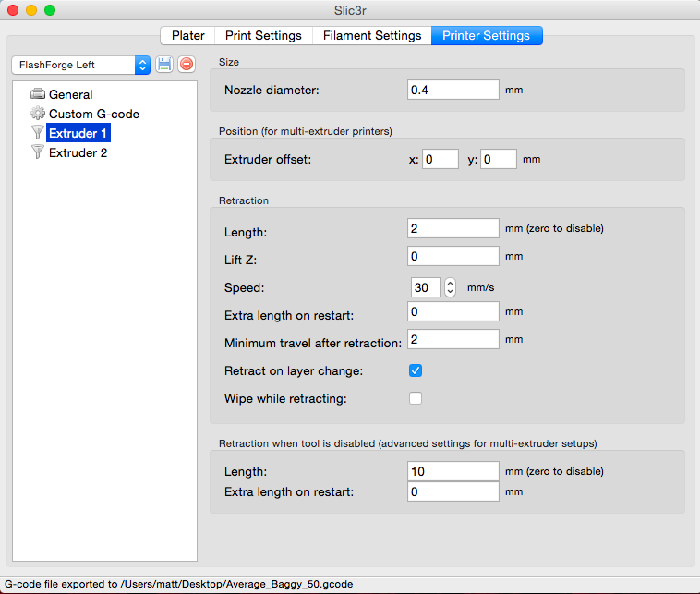This screenshot has height=594, width=700.
Task: Switch to the Plater tab
Action: pyautogui.click(x=188, y=36)
